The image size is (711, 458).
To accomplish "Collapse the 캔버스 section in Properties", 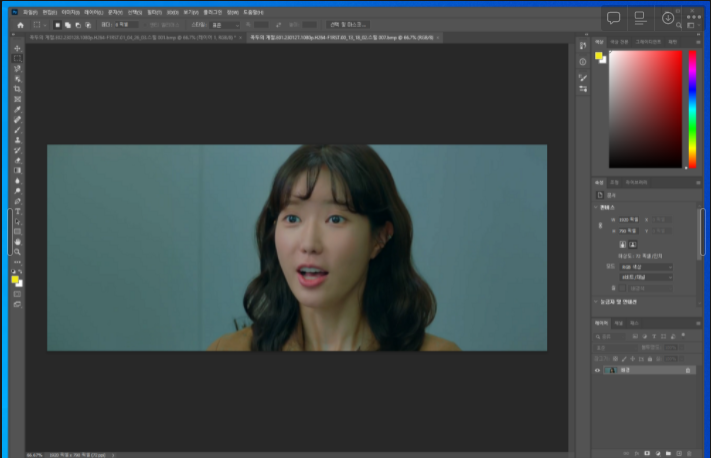I will [x=596, y=207].
